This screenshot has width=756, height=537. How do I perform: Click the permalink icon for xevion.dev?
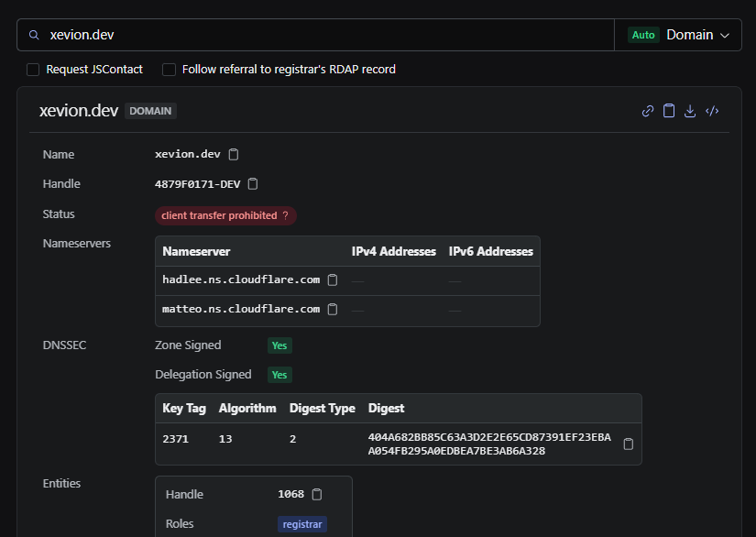tap(647, 111)
